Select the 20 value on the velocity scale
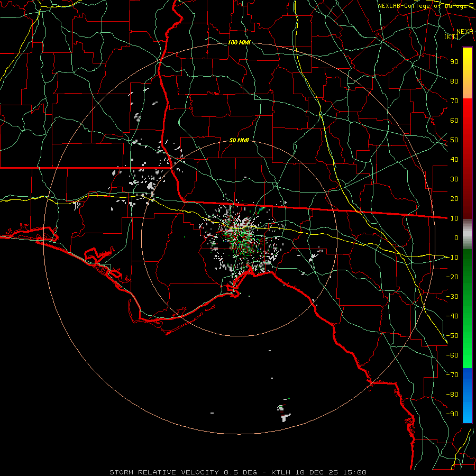Viewport: 476px width, 476px height. [454, 198]
